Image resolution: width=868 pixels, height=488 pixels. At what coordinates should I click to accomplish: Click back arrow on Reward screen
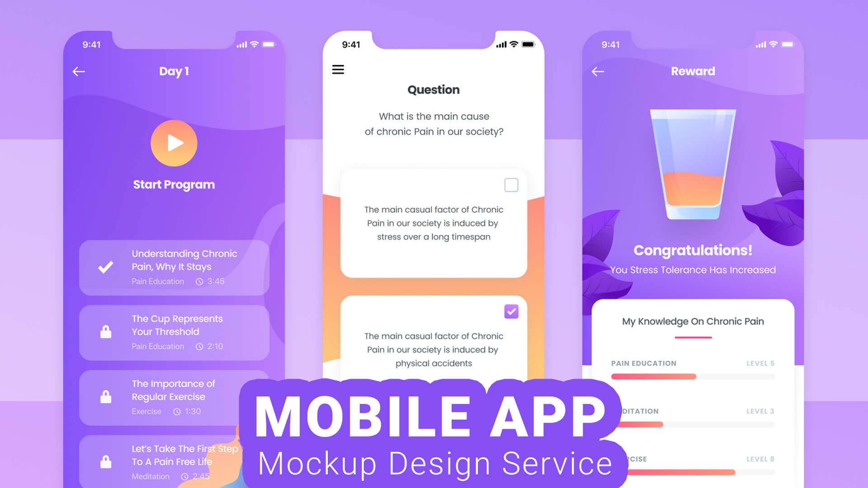[x=598, y=71]
